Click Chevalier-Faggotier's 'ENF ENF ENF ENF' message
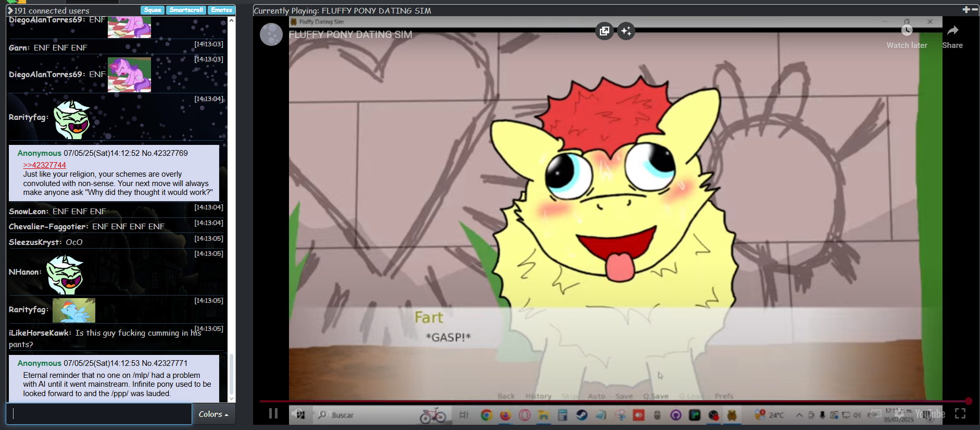 pyautogui.click(x=128, y=226)
